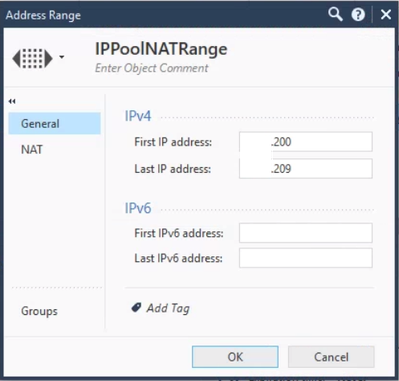Image resolution: width=399 pixels, height=381 pixels.
Task: Open the Groups section
Action: click(39, 311)
